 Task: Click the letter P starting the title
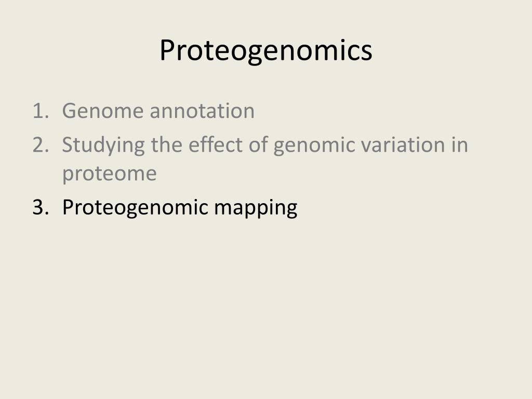click(x=167, y=50)
